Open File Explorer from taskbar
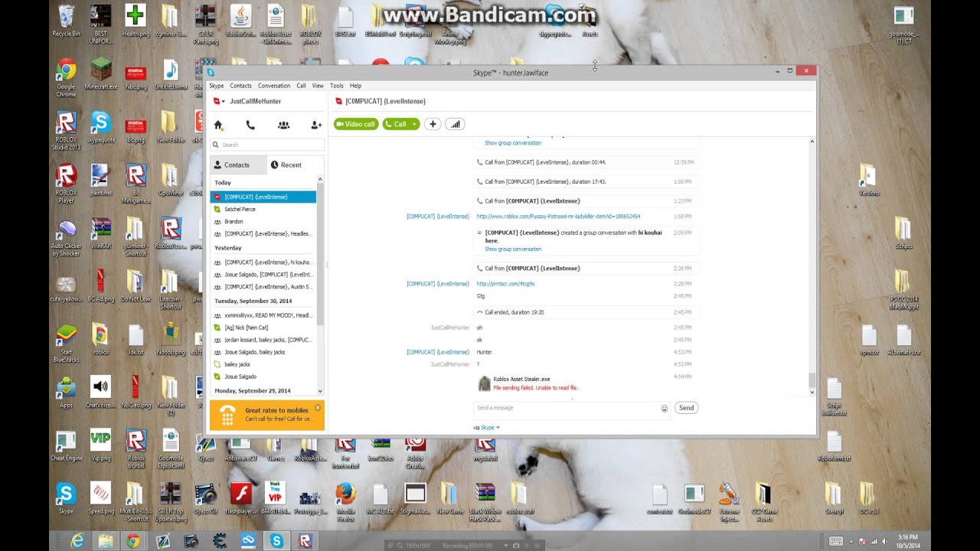The width and height of the screenshot is (980, 551). coord(106,541)
